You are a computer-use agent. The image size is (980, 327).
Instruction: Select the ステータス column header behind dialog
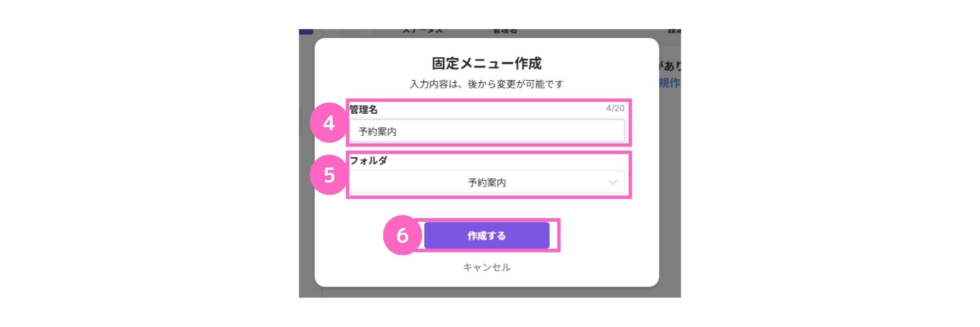click(423, 31)
